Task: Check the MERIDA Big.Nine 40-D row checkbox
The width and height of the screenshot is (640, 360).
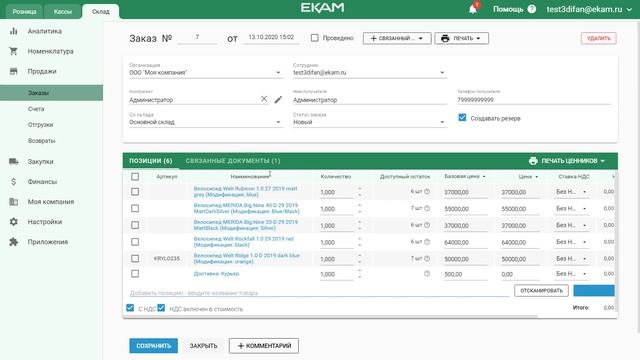Action: pyautogui.click(x=135, y=208)
